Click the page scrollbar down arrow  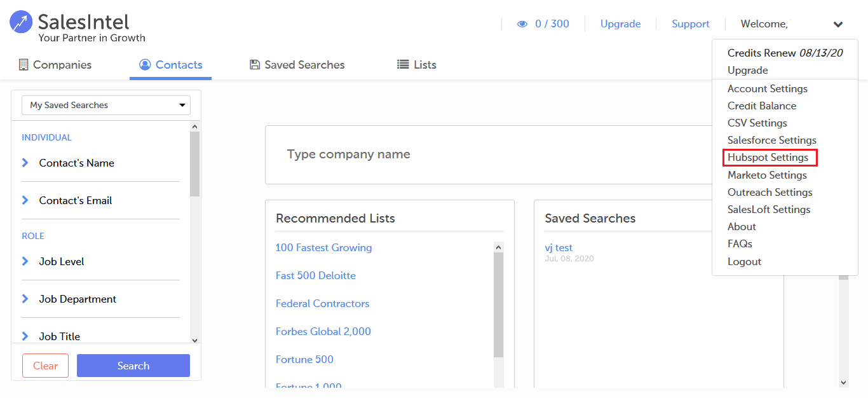pyautogui.click(x=844, y=383)
